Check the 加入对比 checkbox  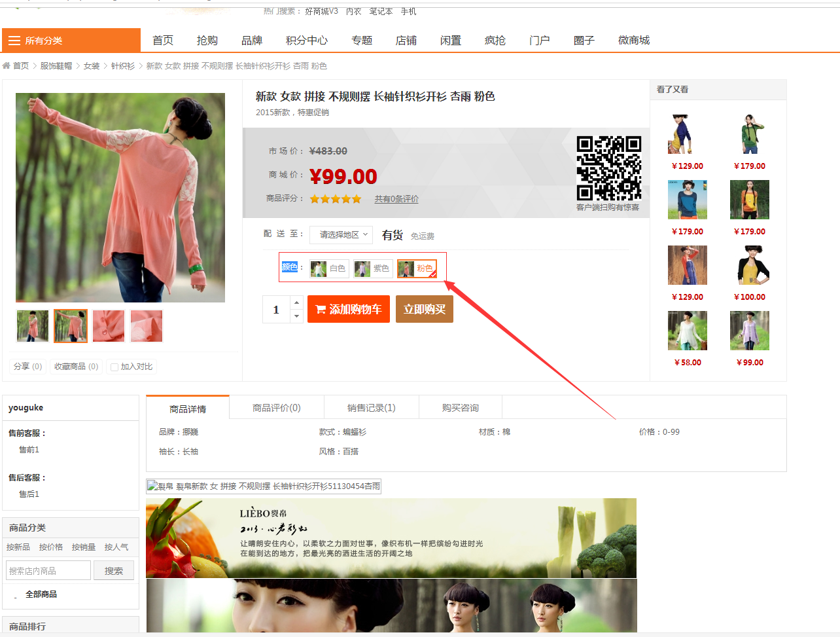click(x=114, y=367)
